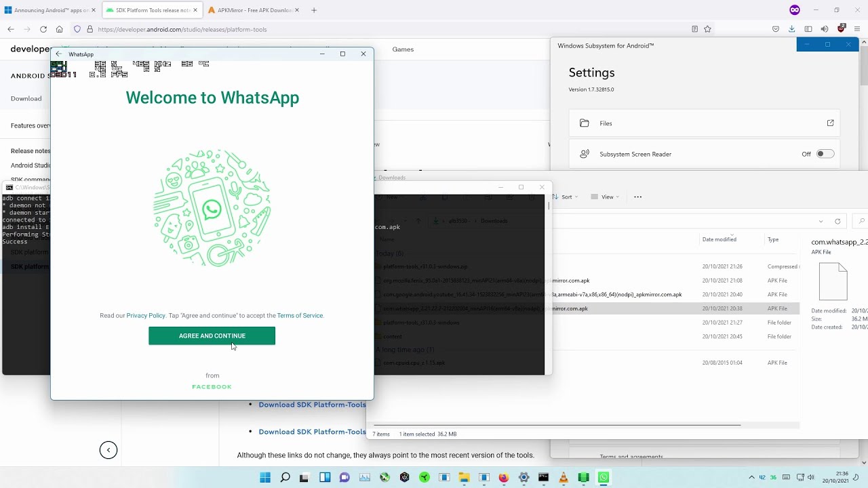Open Games tab on developer site
The height and width of the screenshot is (488, 868).
(x=403, y=49)
